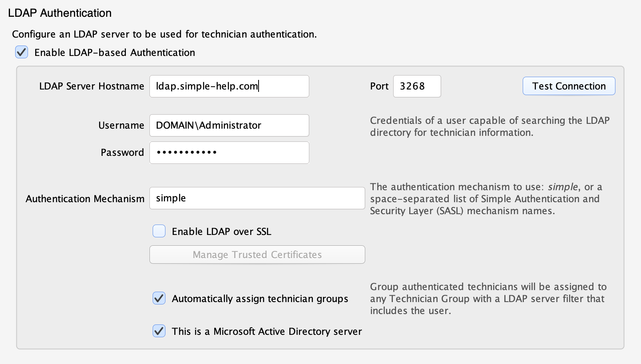Screen dimensions: 641x364
Task: Untick This is a Microsoft Active Directory server
Action: [x=159, y=331]
